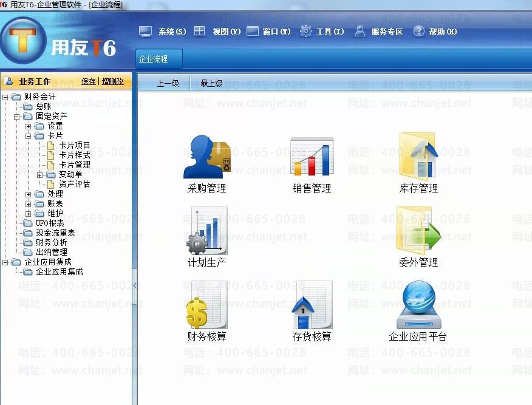This screenshot has width=532, height=405.
Task: Click the UFO报表 folder icon
Action: coord(28,223)
